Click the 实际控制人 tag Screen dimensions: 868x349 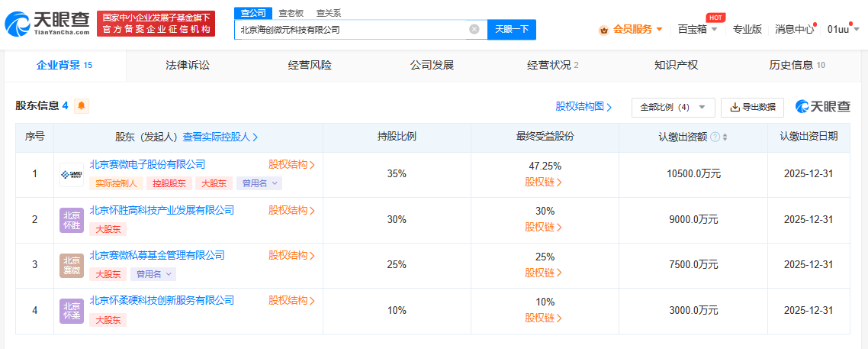pos(116,183)
